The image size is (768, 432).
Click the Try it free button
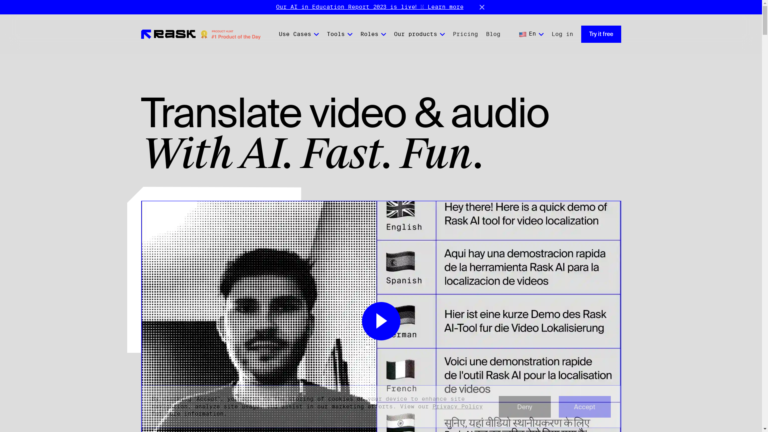[600, 34]
